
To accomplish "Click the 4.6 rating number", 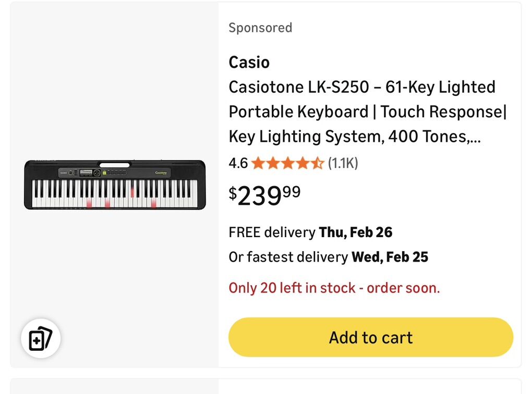I will point(238,164).
